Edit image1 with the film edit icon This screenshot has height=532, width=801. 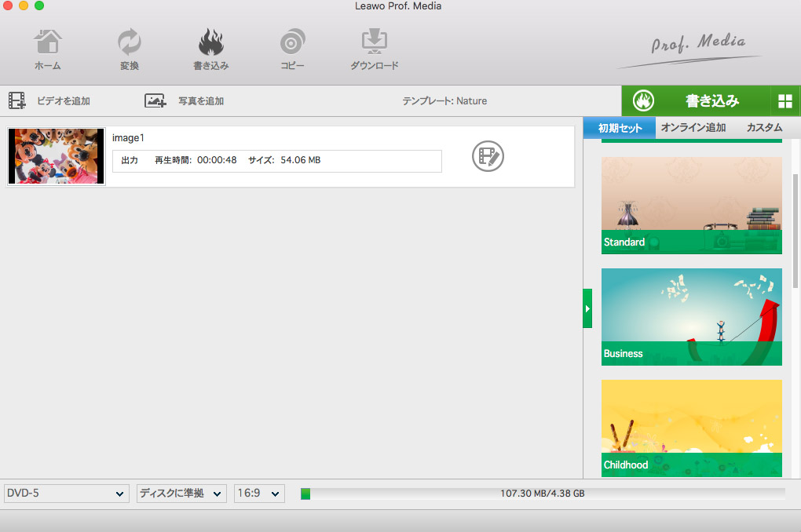click(488, 156)
